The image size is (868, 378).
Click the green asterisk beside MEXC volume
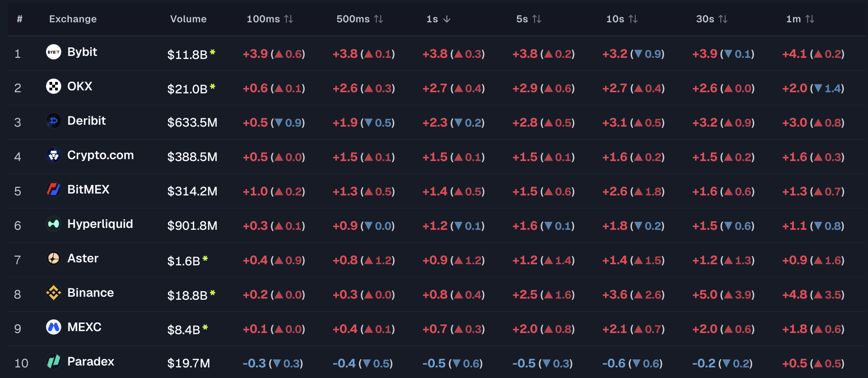205,327
